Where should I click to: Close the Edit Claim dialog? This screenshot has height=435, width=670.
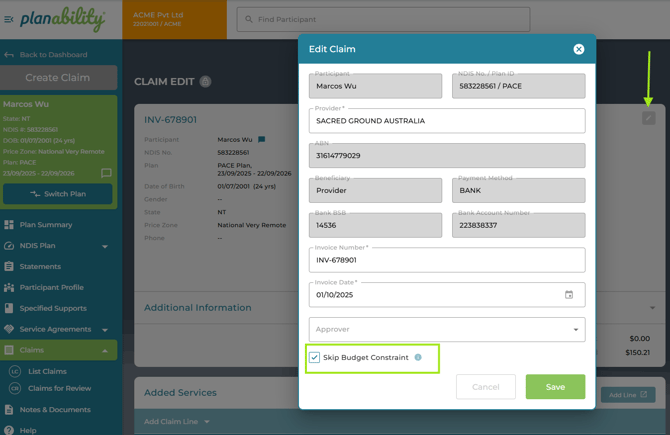(x=578, y=49)
